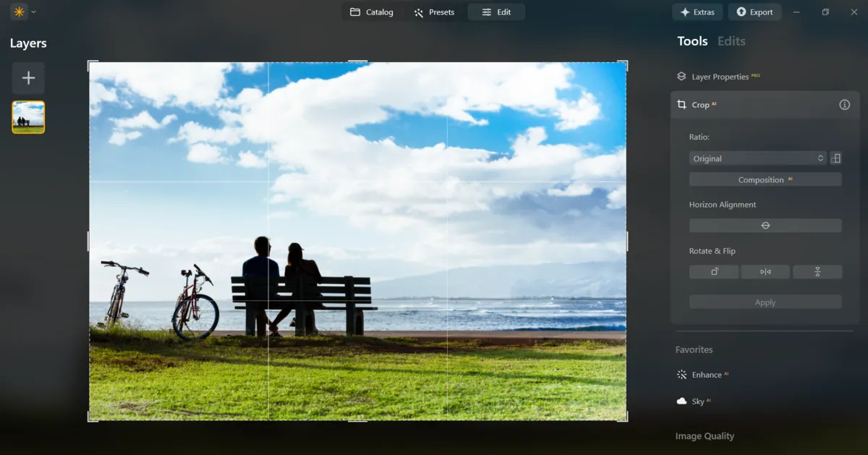Switch to the Presets tab
868x455 pixels.
click(x=435, y=12)
